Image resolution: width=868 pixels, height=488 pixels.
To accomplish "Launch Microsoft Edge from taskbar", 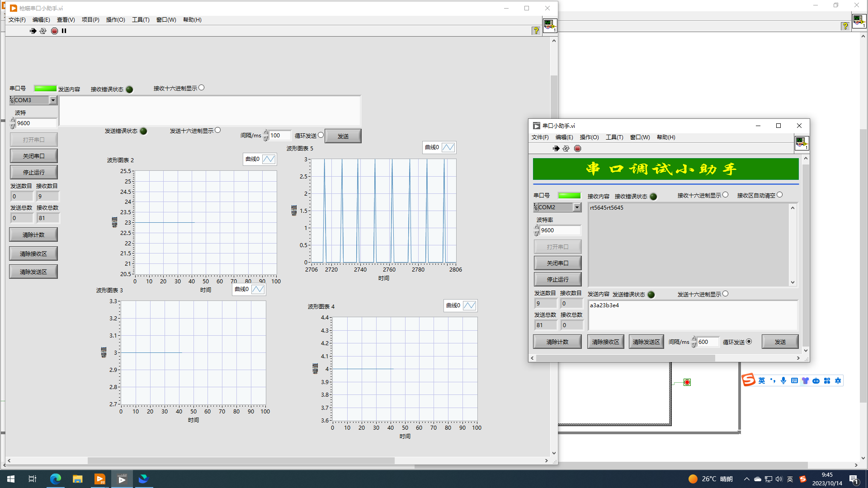I will [56, 479].
